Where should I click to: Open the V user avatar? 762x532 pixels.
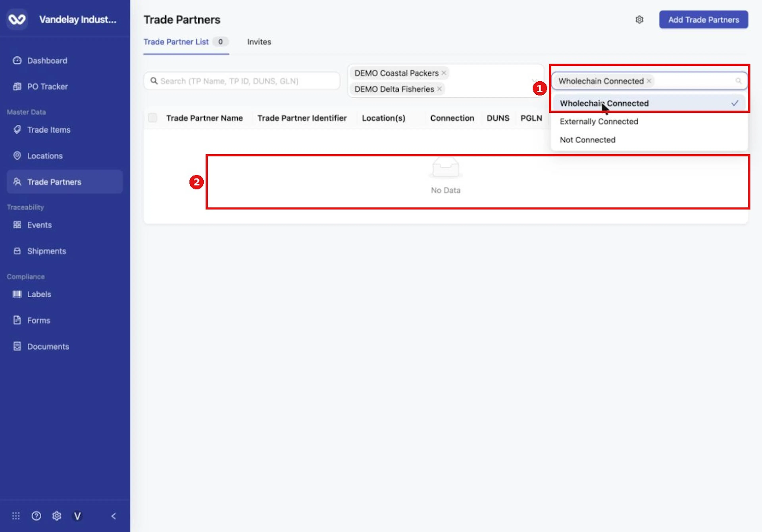[77, 516]
